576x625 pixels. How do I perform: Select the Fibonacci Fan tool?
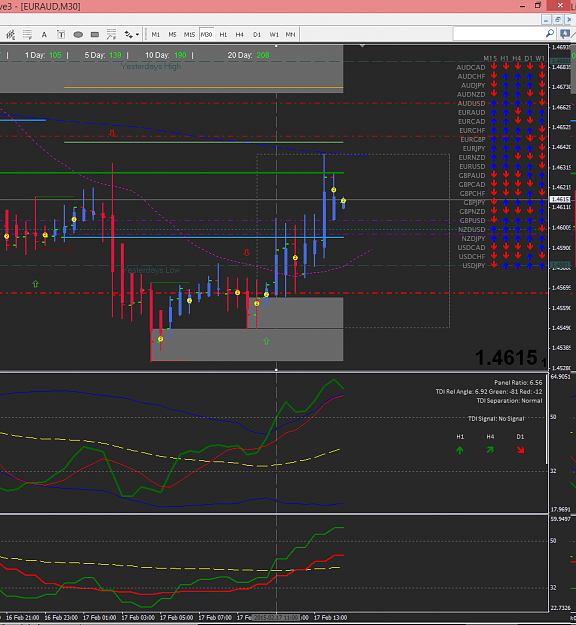coord(112,35)
